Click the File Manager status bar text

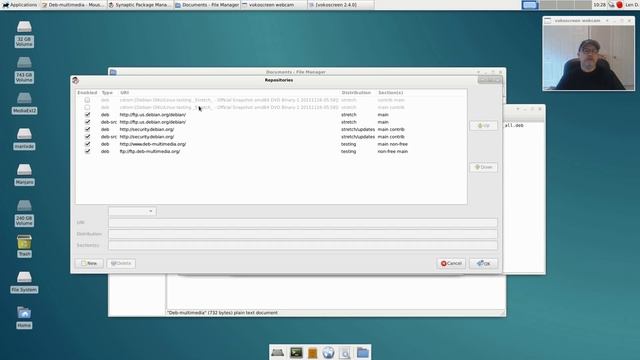pos(222,313)
